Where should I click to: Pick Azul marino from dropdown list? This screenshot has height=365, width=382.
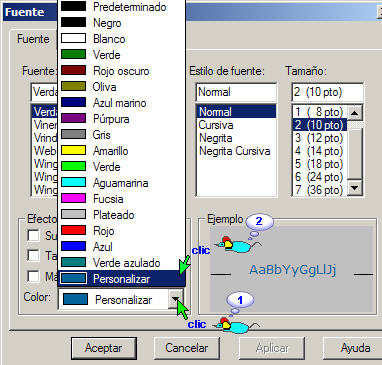point(122,103)
